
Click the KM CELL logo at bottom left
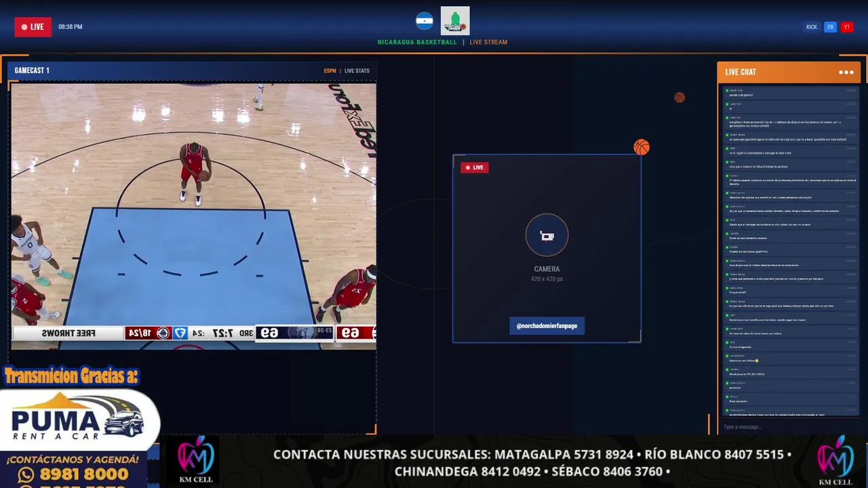[x=195, y=461]
